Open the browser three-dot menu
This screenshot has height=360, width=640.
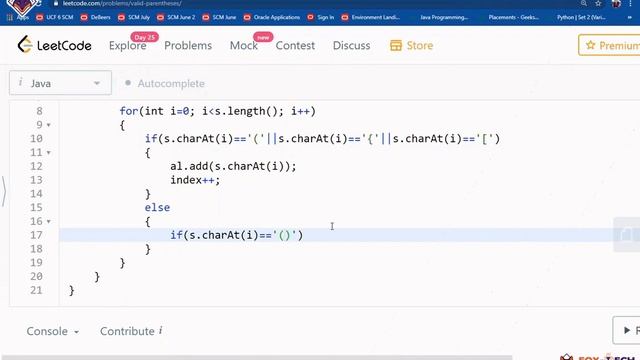[x=630, y=3]
